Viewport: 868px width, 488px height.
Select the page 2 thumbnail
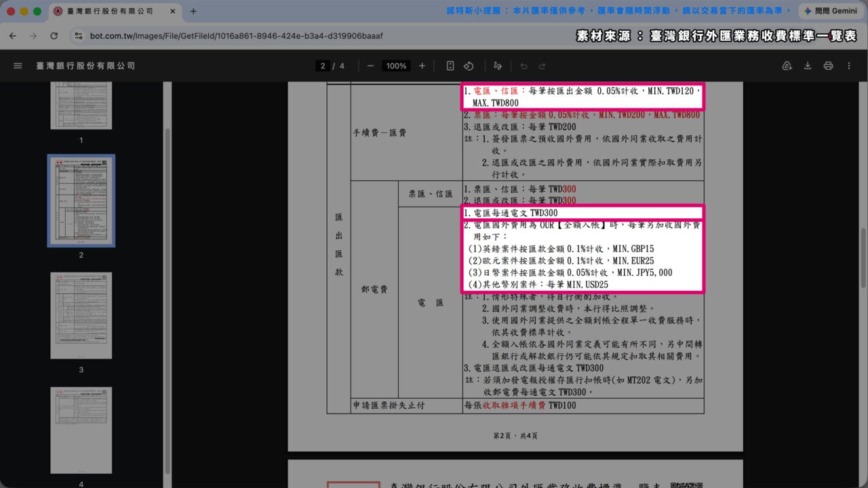81,201
